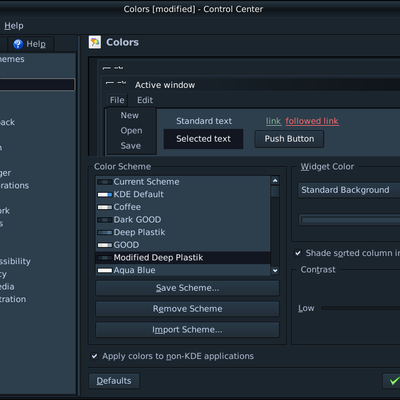The width and height of the screenshot is (400, 400).
Task: Click the Import Scheme... button
Action: tap(187, 330)
